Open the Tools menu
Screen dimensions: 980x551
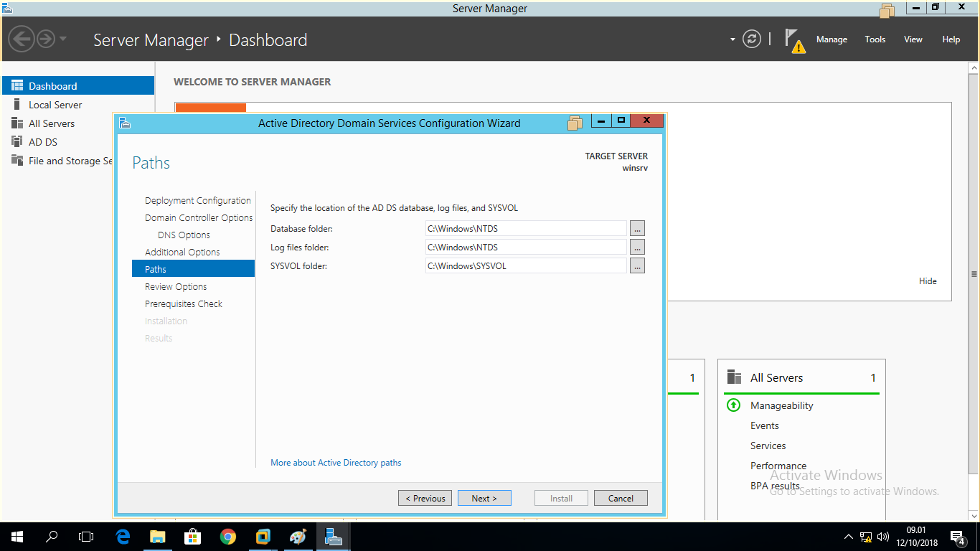(x=875, y=39)
